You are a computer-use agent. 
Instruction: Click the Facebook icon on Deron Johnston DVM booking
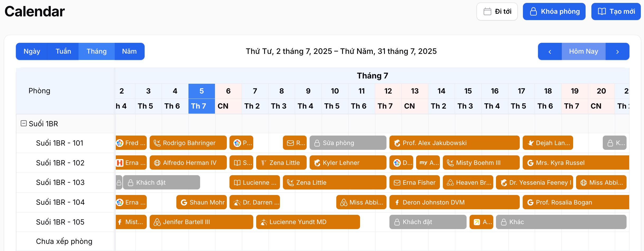click(x=397, y=202)
